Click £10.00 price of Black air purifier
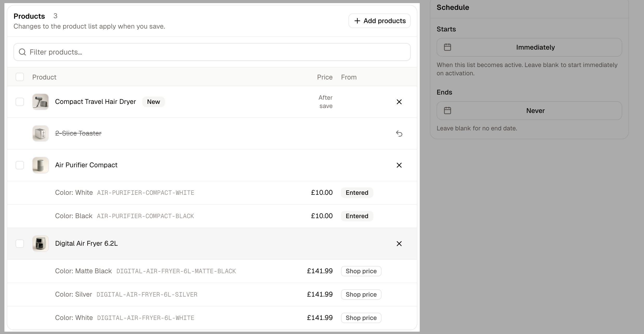 [322, 216]
